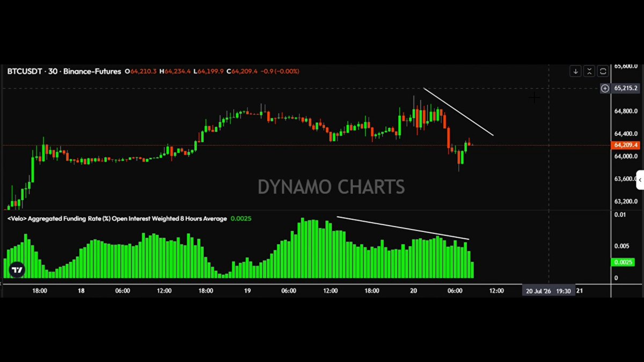644x362 pixels.
Task: Click the Binance-Futures exchange label
Action: 92,71
